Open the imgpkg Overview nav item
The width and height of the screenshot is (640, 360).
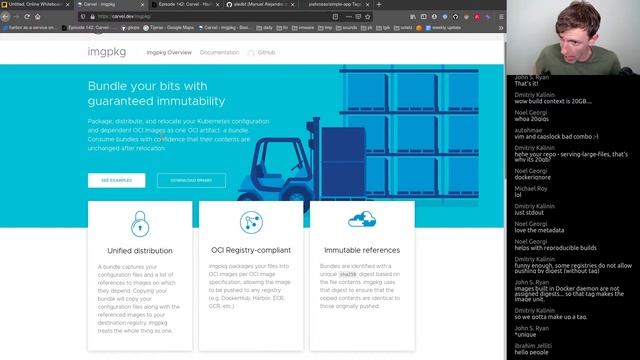point(169,53)
